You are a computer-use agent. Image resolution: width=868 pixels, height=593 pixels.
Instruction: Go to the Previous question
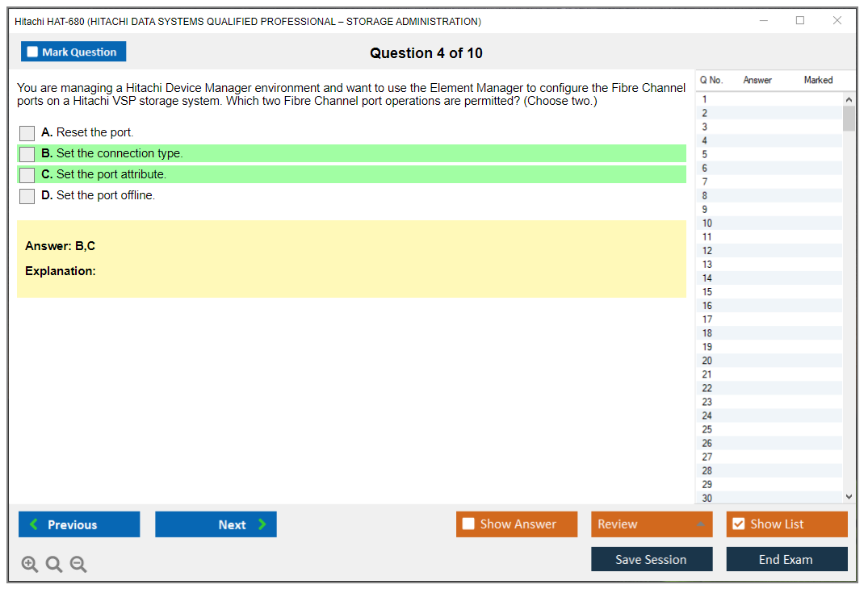tap(79, 524)
